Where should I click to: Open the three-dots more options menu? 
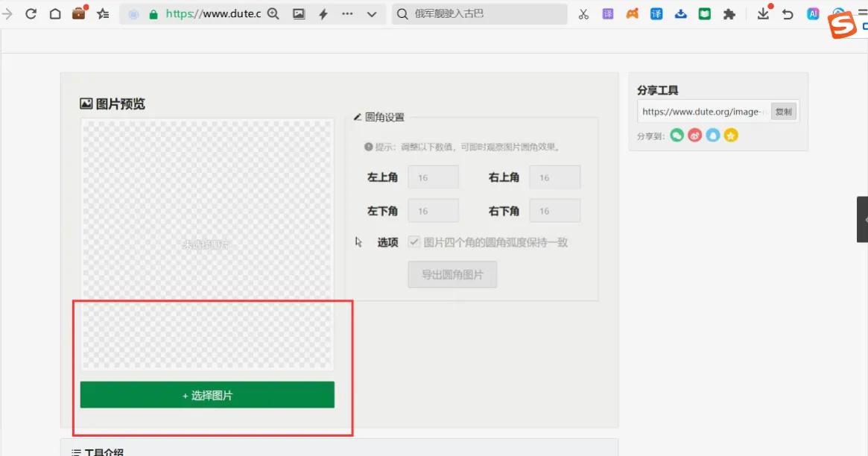click(x=346, y=13)
